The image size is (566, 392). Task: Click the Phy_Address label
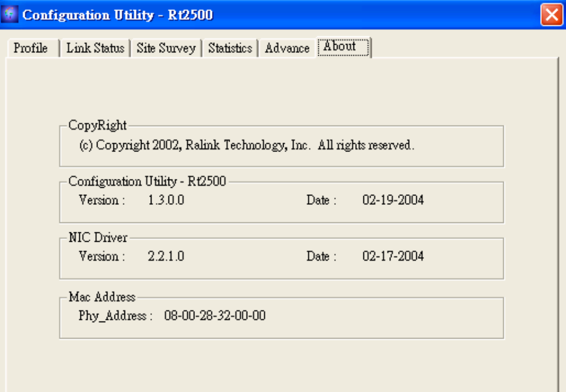tap(116, 316)
